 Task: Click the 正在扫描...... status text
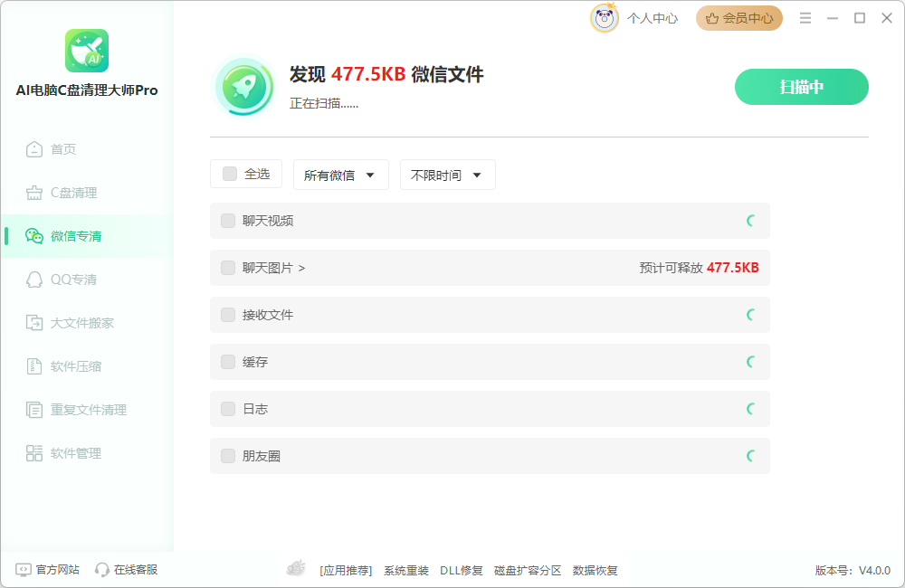pos(324,103)
